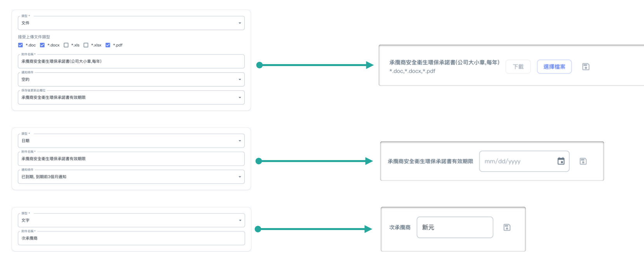Open the 保存後更新此欄位 dropdown

(x=131, y=98)
